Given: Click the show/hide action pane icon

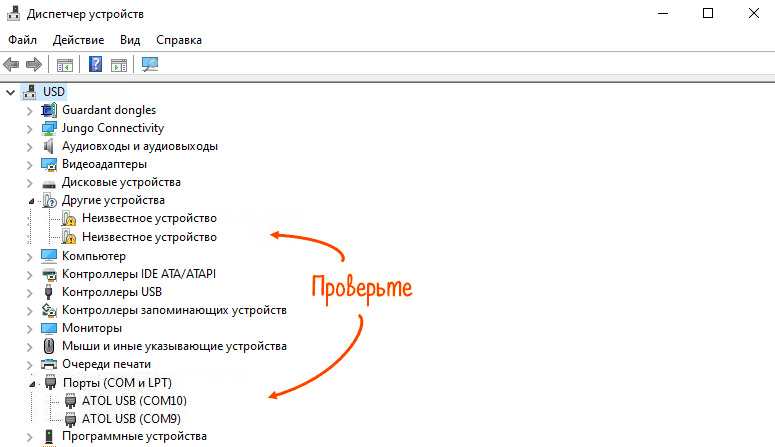Looking at the screenshot, I should [119, 65].
